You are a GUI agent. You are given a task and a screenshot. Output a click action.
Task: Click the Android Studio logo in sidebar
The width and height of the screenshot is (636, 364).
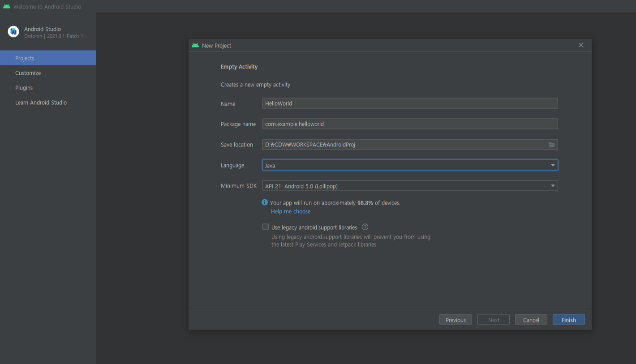coord(13,32)
